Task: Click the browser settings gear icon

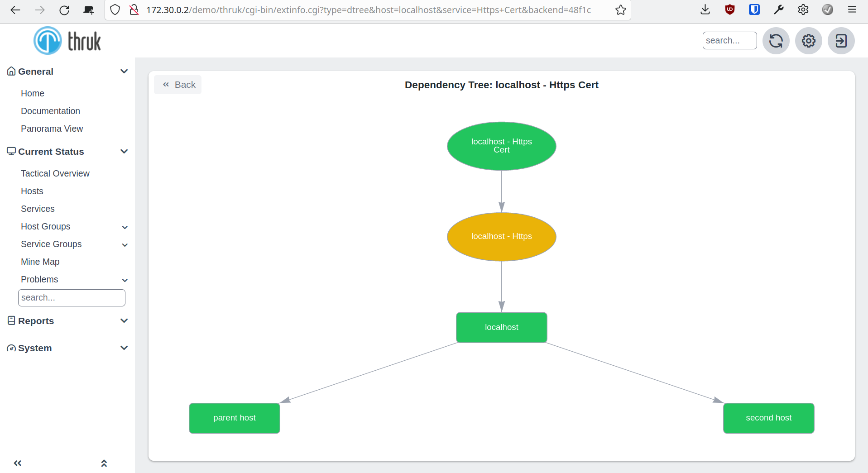Action: coord(803,10)
